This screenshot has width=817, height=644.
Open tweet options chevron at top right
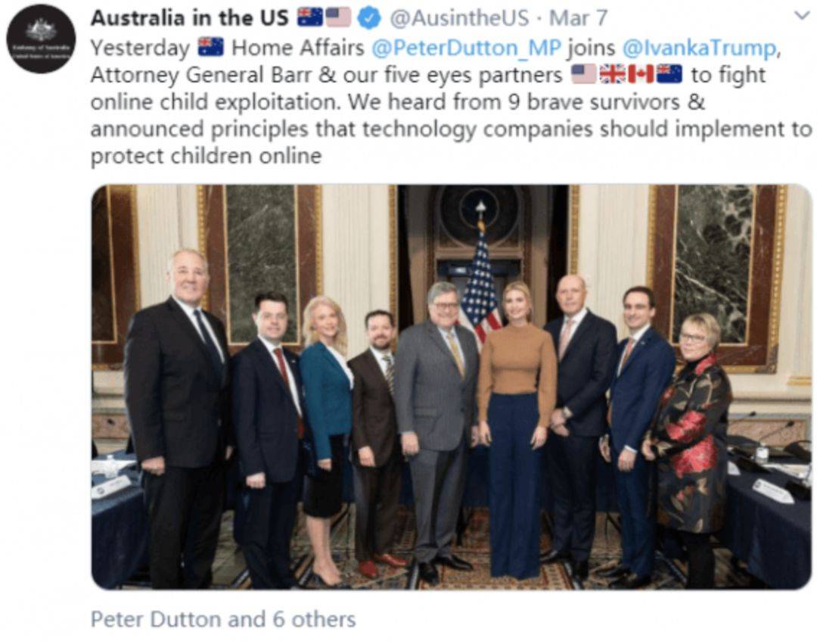[801, 16]
